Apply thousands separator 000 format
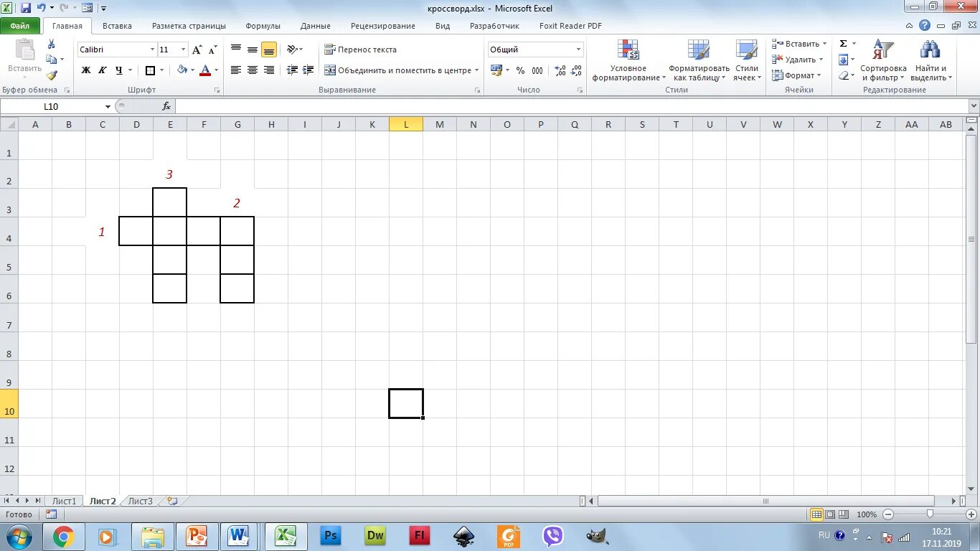 tap(537, 70)
